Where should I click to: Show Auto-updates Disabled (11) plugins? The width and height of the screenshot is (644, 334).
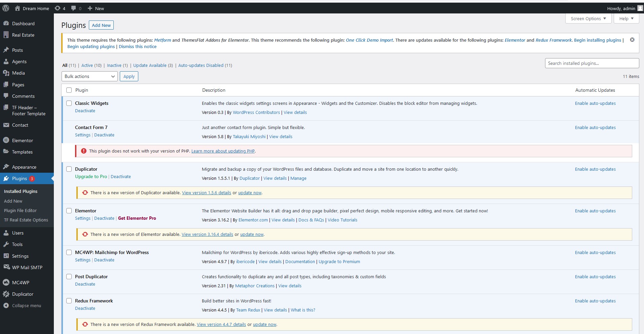(x=205, y=66)
